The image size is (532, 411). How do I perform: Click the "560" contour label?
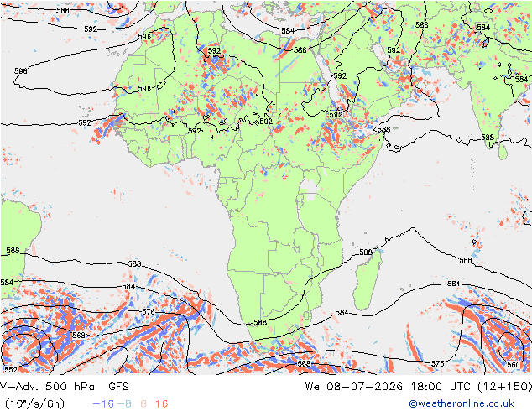click(513, 365)
